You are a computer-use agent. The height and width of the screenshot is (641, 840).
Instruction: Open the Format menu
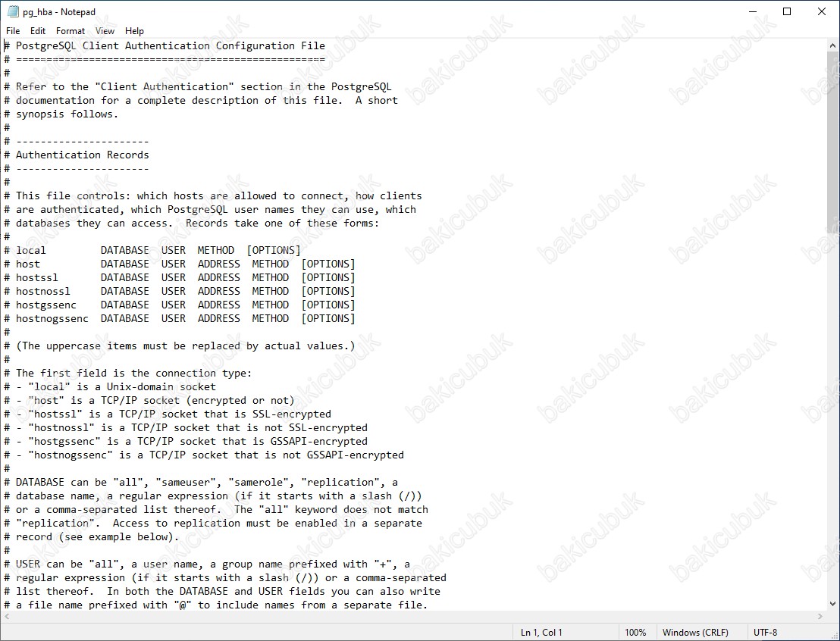click(71, 31)
